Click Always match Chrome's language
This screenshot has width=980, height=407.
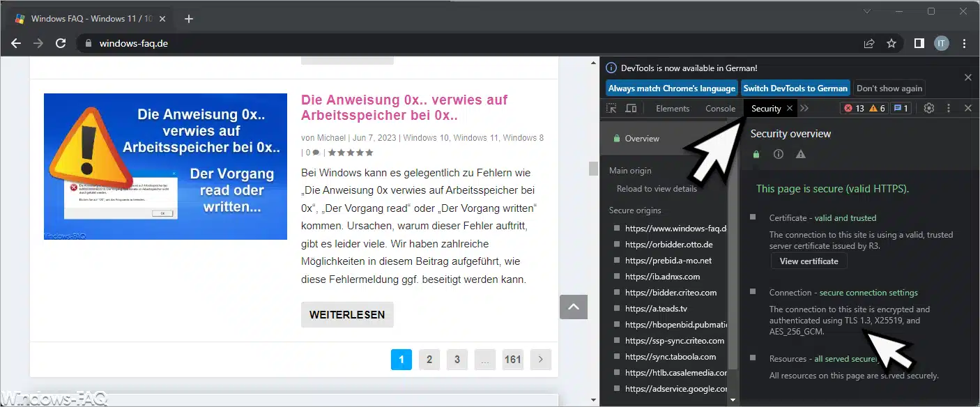coord(671,89)
